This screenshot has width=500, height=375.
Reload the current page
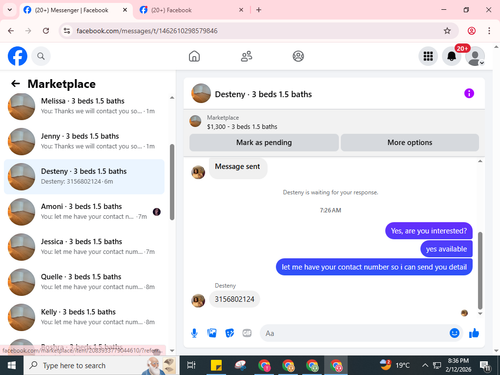[46, 31]
